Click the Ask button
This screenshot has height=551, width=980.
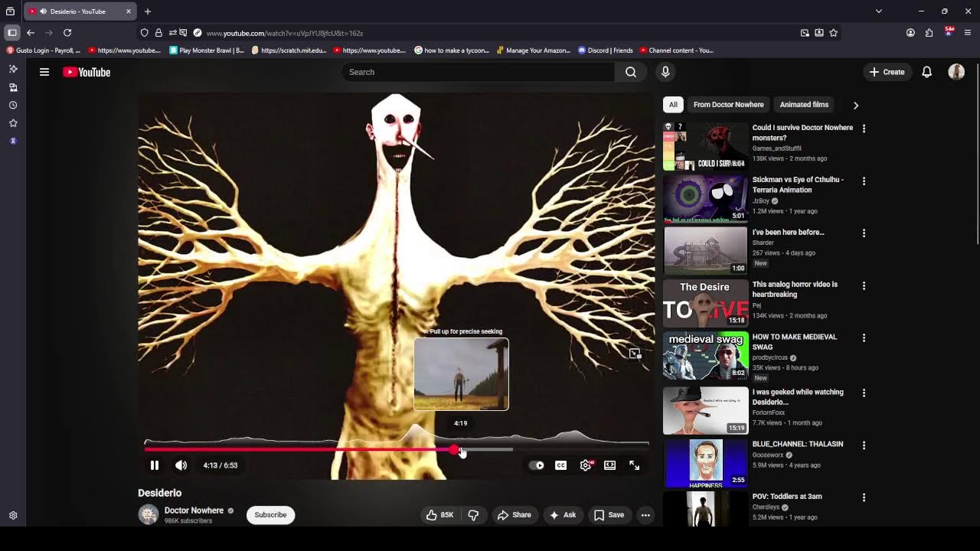click(x=563, y=515)
